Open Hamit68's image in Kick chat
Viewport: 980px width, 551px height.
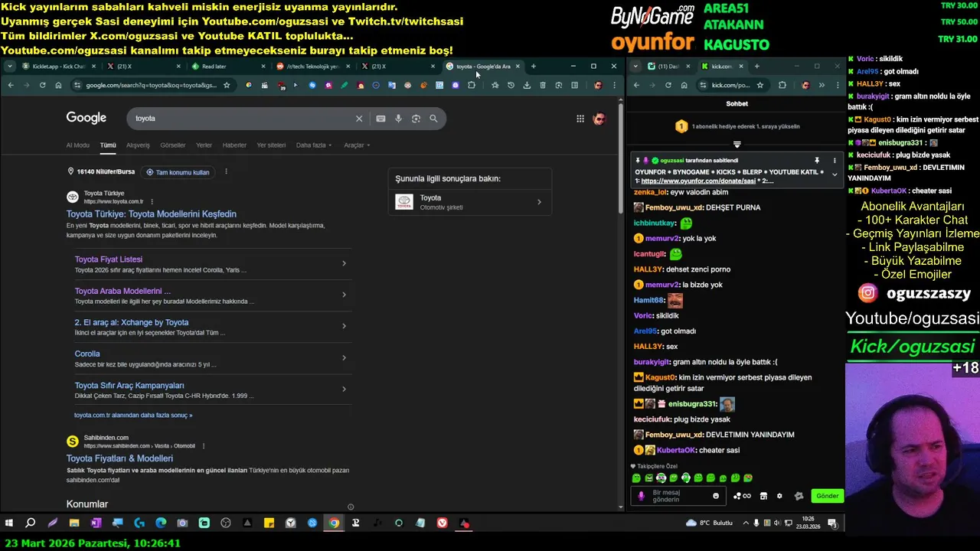pos(675,301)
